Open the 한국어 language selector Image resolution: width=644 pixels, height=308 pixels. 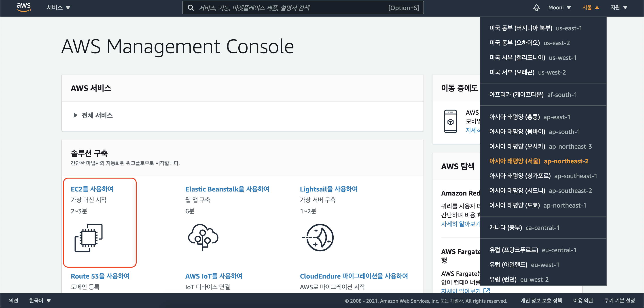pyautogui.click(x=40, y=300)
